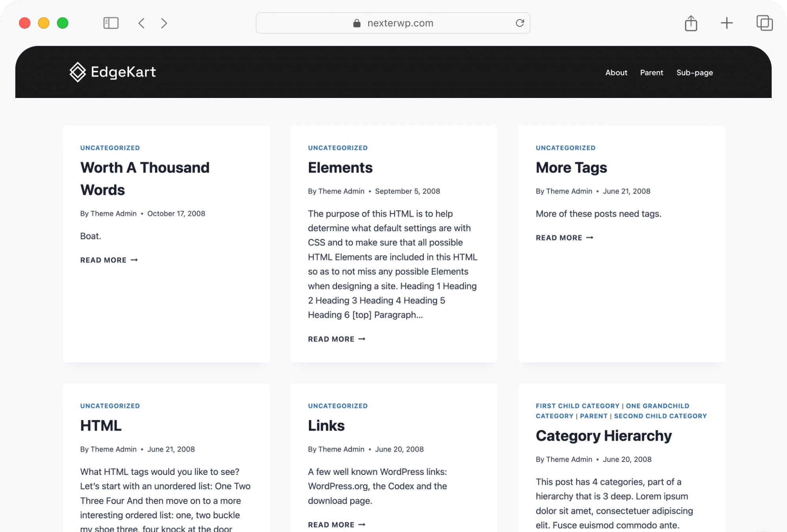Go back with the left chevron
Image resolution: width=787 pixels, height=532 pixels.
tap(142, 23)
